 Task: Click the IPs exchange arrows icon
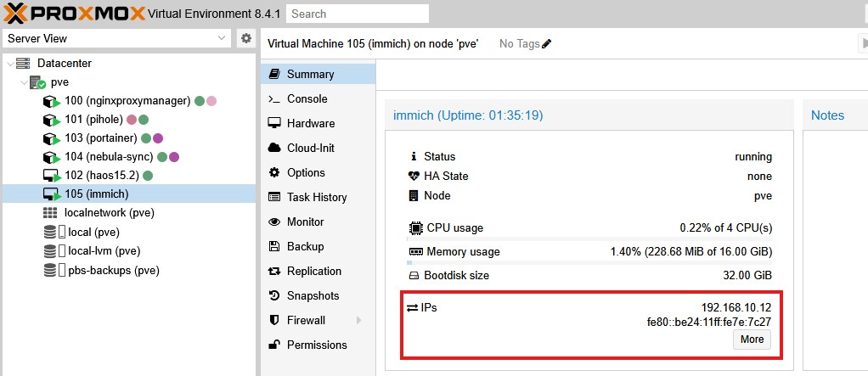(x=413, y=308)
